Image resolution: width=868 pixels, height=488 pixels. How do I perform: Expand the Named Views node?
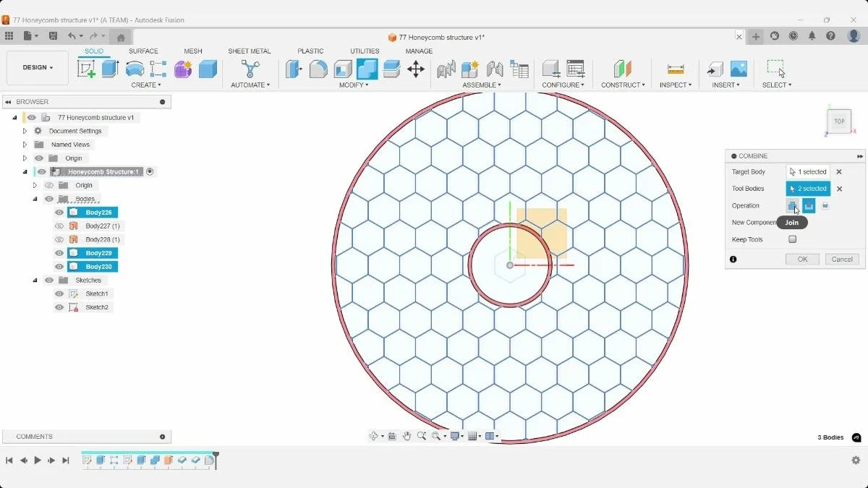pos(25,145)
